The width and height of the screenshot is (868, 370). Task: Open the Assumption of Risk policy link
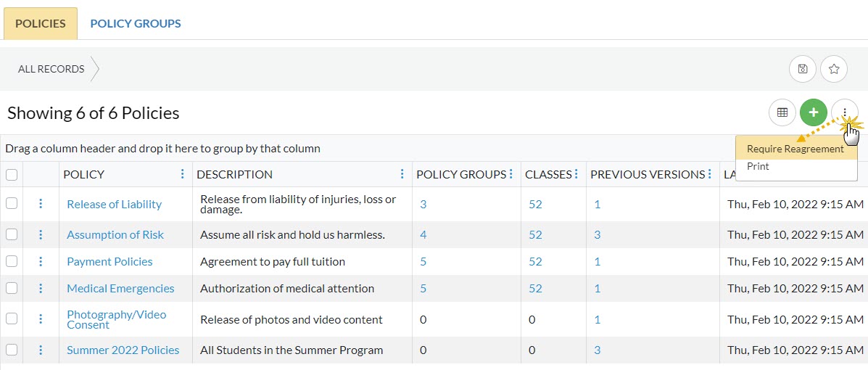(x=115, y=234)
